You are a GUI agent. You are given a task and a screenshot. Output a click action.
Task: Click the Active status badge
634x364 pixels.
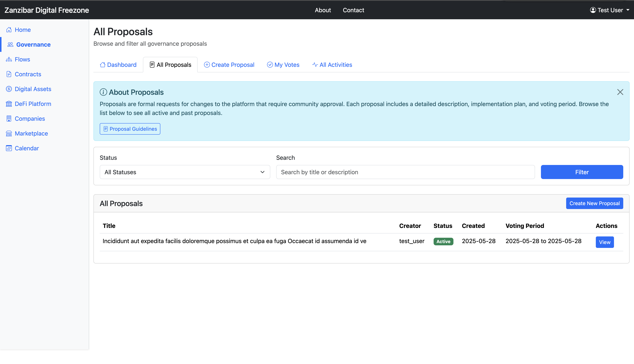coord(443,241)
